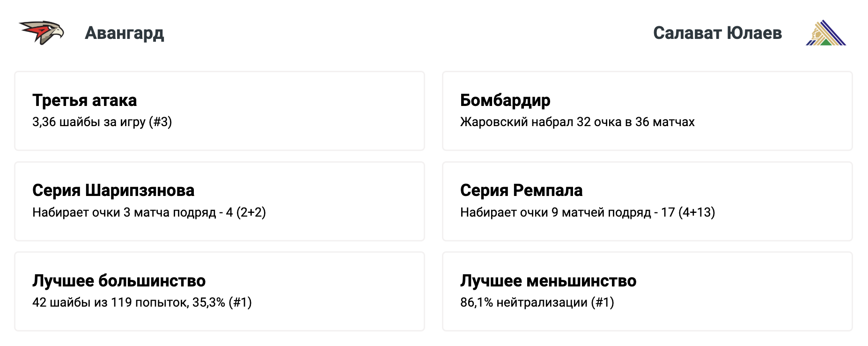Click the 9 матчей подряд stat line

click(588, 212)
